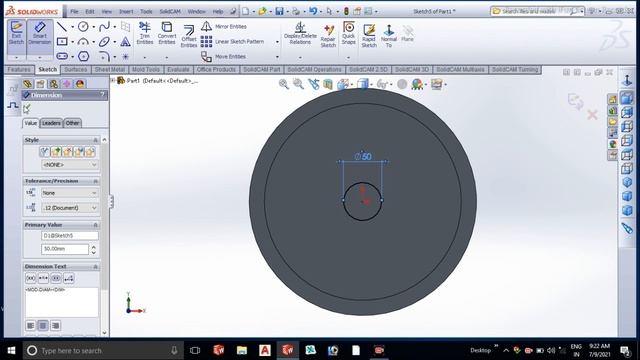Switch to Surfaces tab

(76, 70)
